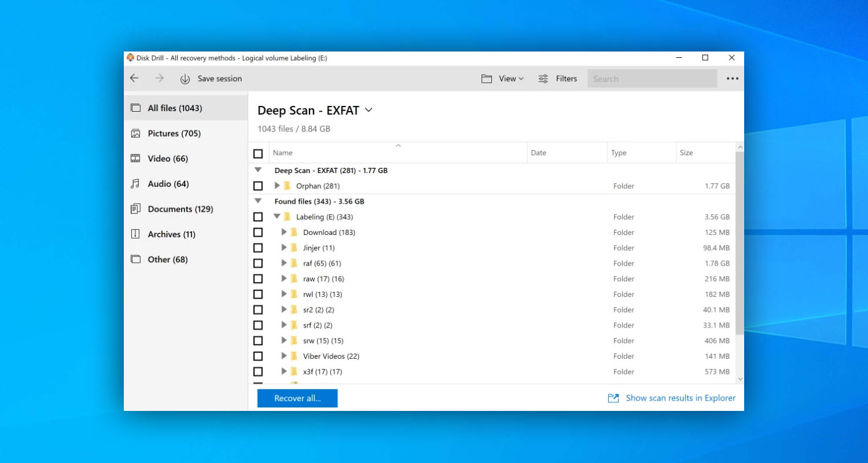Viewport: 868px width, 463px height.
Task: Click the back arrow icon
Action: (134, 78)
